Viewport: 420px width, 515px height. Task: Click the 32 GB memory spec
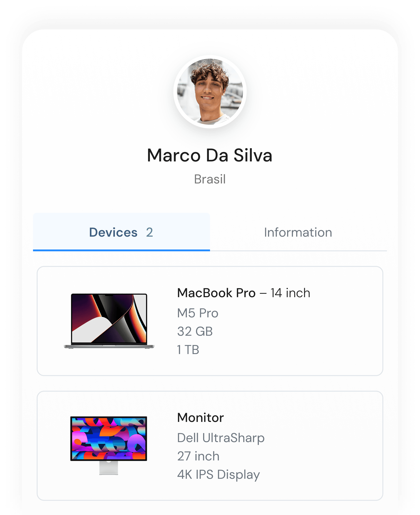click(x=195, y=331)
